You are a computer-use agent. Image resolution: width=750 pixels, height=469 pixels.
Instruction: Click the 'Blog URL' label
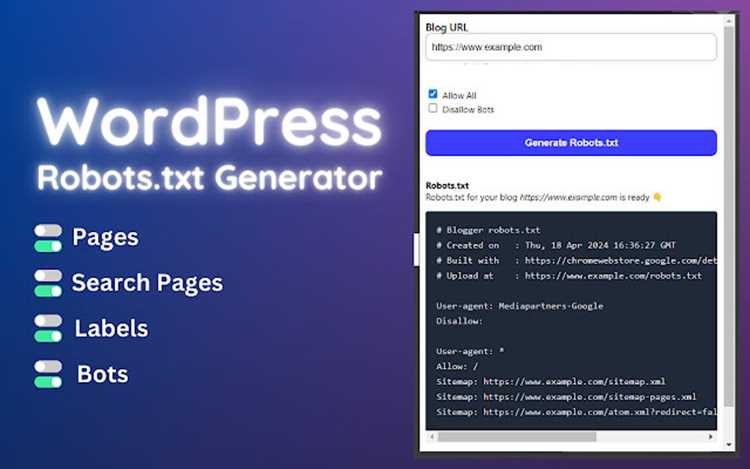tap(447, 27)
